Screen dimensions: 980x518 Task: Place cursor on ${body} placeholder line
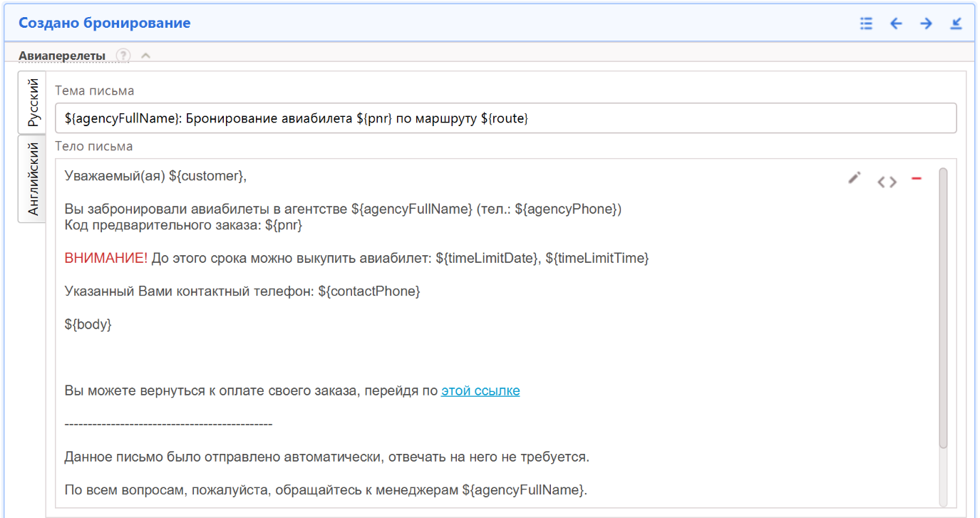tap(88, 324)
